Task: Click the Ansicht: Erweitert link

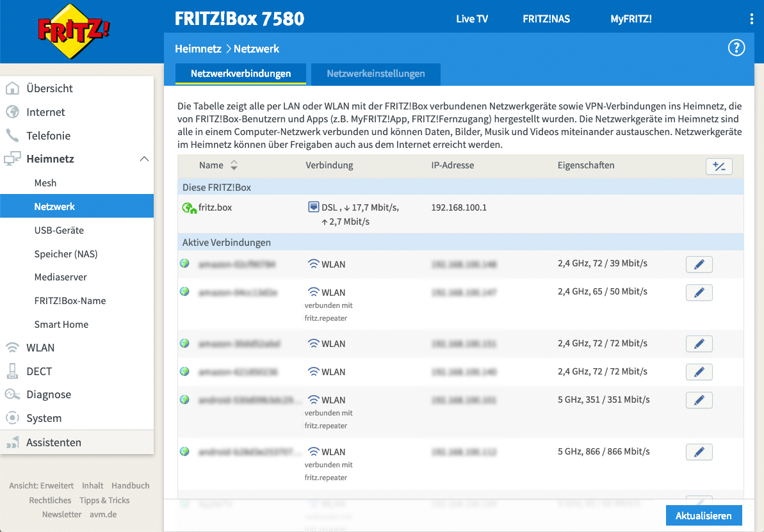Action: coord(42,486)
